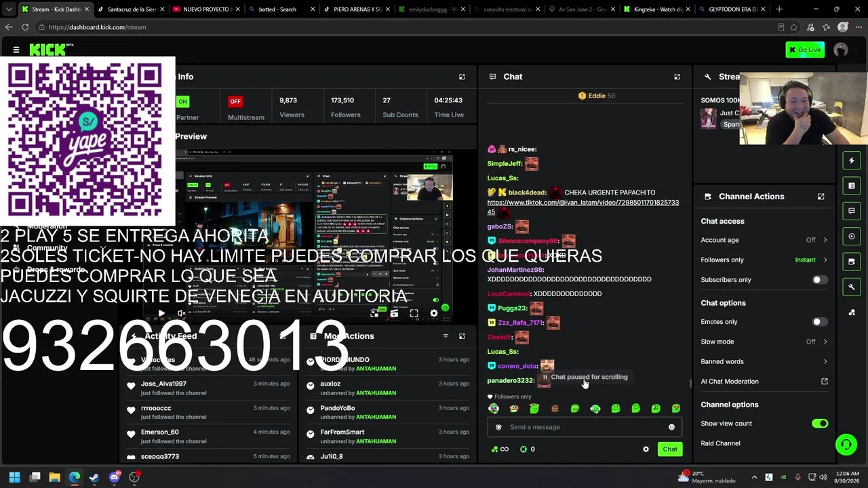
Task: Unmute the stream preview audio
Action: click(x=181, y=313)
